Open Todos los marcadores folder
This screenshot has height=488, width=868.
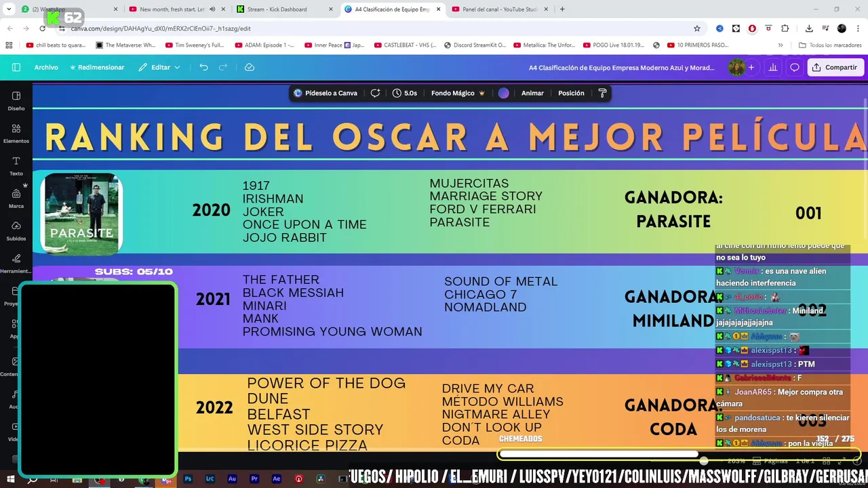(x=830, y=45)
